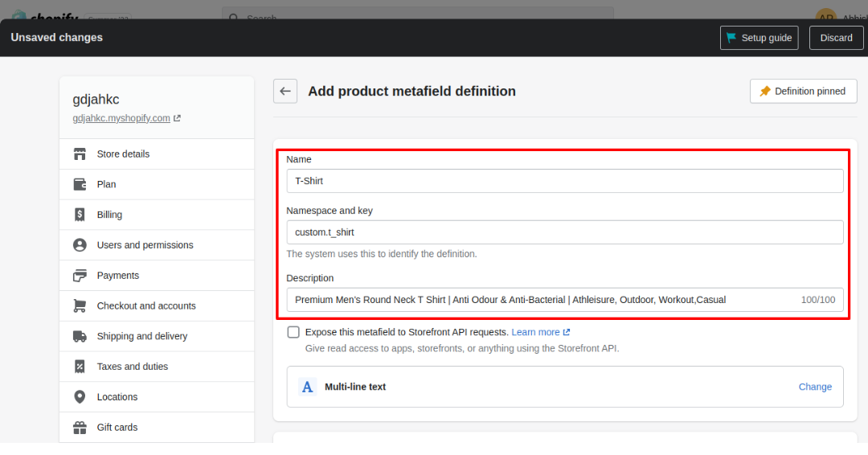This screenshot has width=868, height=455.
Task: Click the Checkout cart icon
Action: (80, 305)
